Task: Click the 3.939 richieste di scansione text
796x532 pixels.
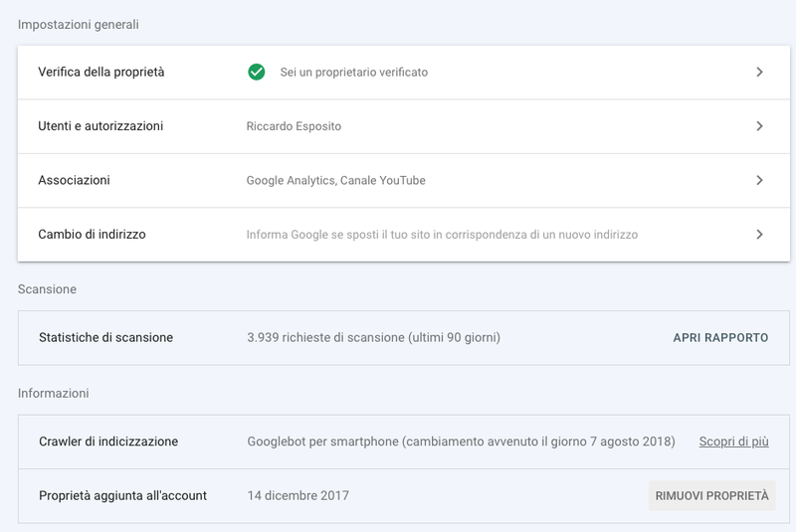Action: point(373,338)
